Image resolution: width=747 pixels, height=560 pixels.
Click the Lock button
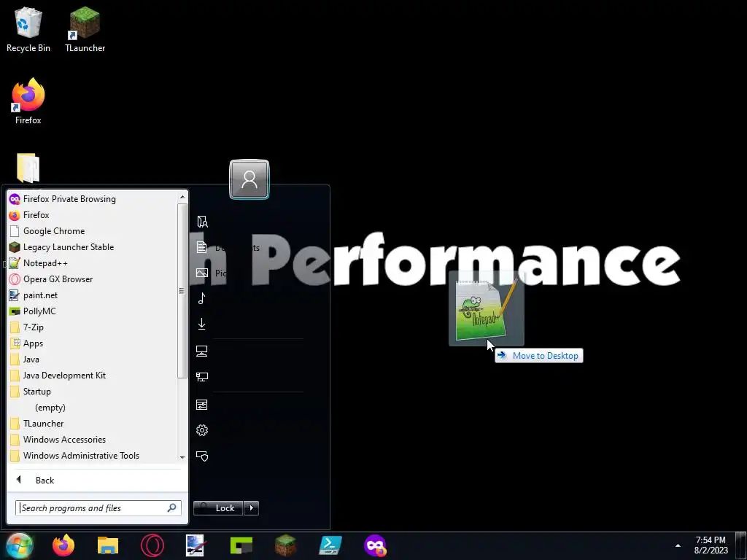(218, 508)
